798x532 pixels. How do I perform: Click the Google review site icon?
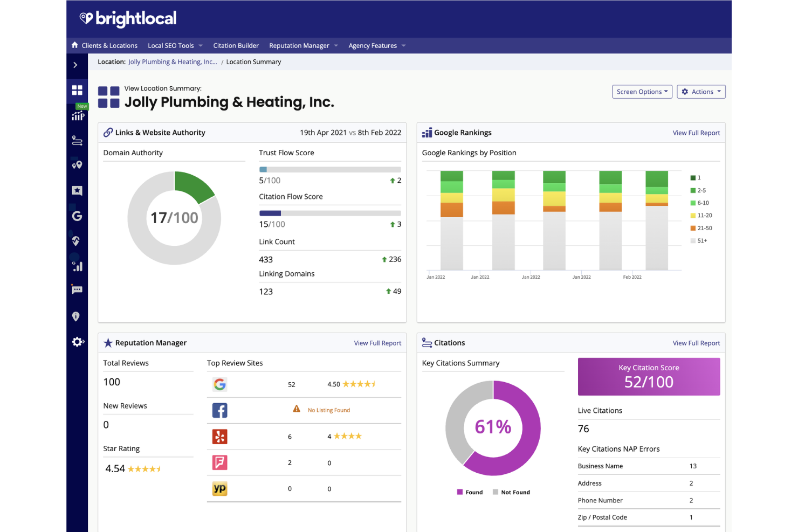pyautogui.click(x=219, y=384)
